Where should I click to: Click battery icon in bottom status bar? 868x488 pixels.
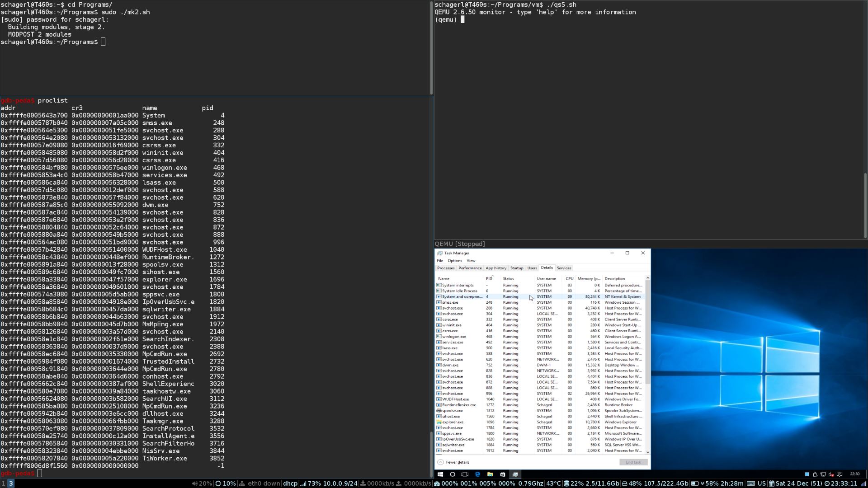pyautogui.click(x=695, y=483)
